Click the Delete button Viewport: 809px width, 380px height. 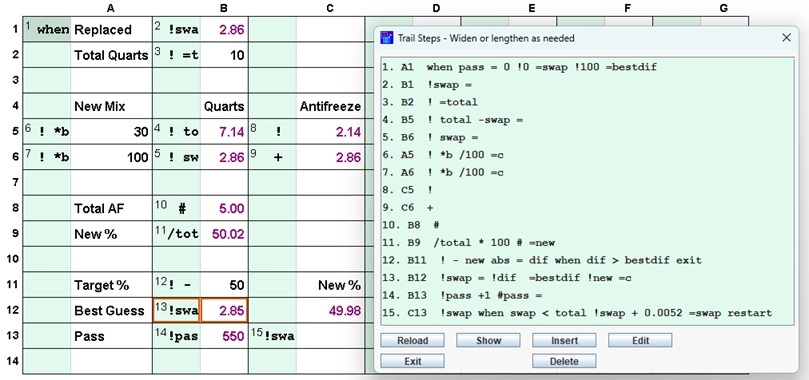tap(564, 361)
